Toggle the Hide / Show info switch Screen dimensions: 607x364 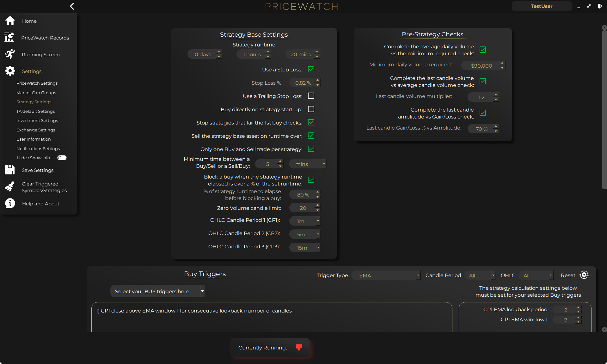(x=62, y=158)
